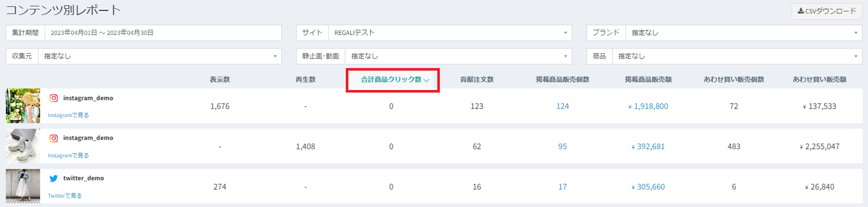This screenshot has height=207, width=868.
Task: Open the 静止画・動画 filter dropdown
Action: [x=457, y=56]
